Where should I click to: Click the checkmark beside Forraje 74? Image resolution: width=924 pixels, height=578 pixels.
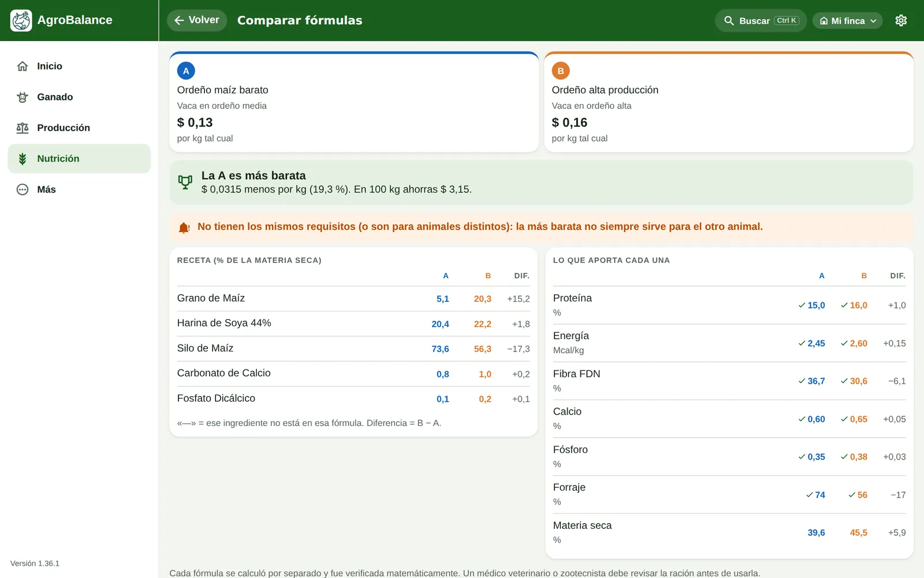tap(810, 495)
